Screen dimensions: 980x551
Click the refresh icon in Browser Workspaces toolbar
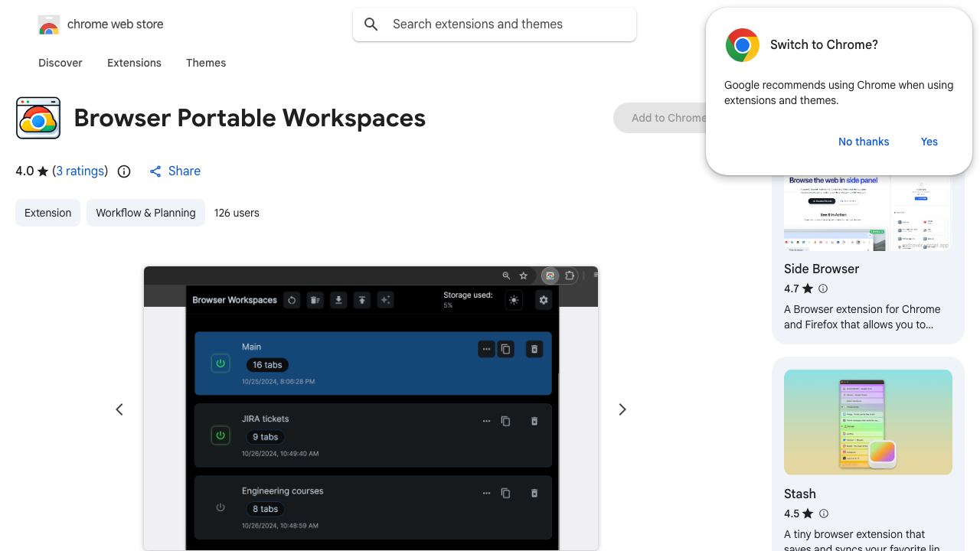pos(292,300)
